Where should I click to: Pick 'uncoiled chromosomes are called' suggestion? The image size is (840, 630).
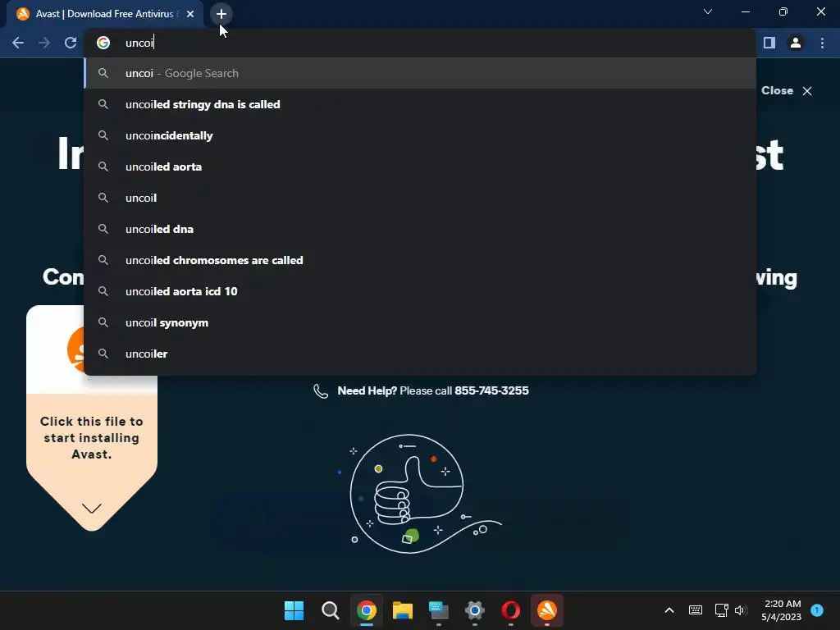point(421,260)
